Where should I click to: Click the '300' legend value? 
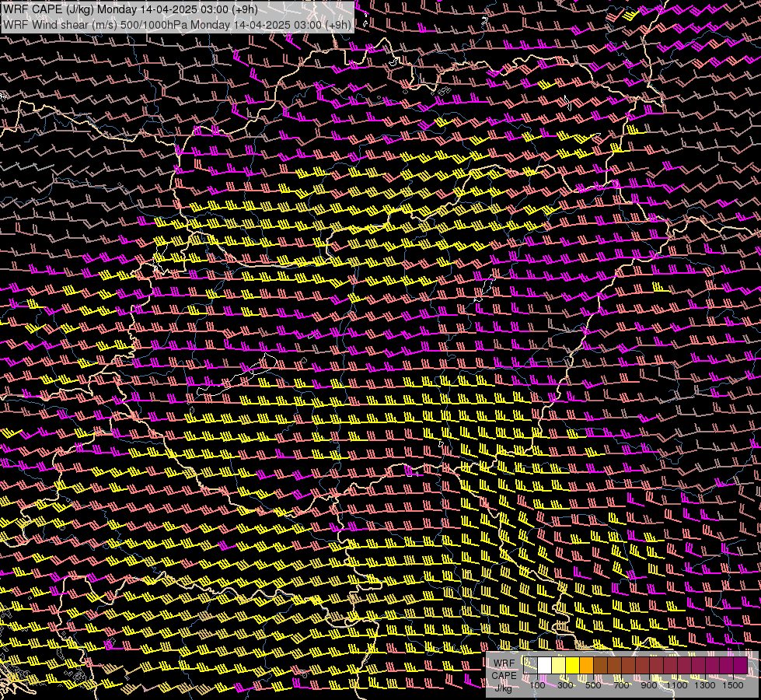tap(565, 685)
